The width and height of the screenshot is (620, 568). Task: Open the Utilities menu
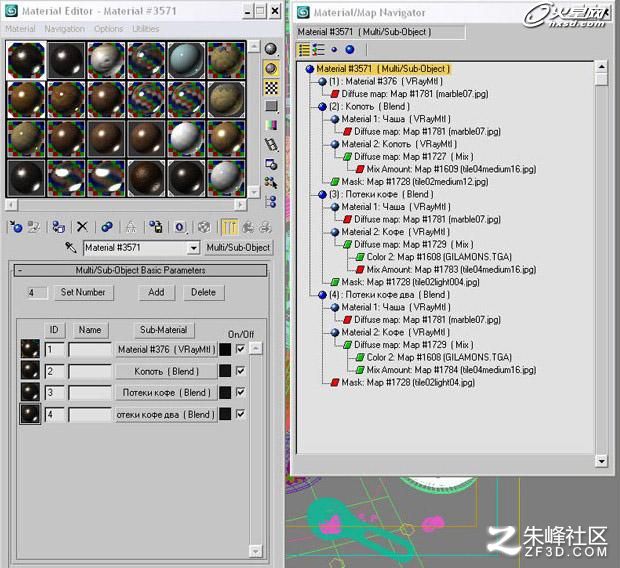[146, 29]
